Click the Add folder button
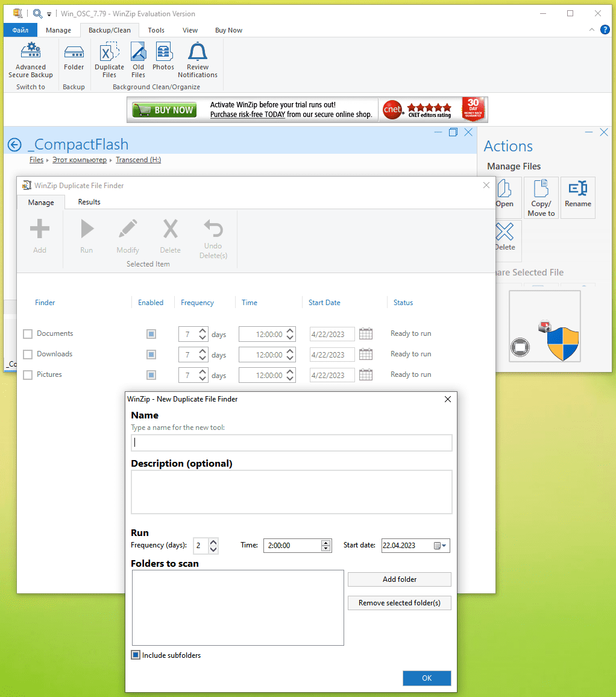 coord(399,579)
